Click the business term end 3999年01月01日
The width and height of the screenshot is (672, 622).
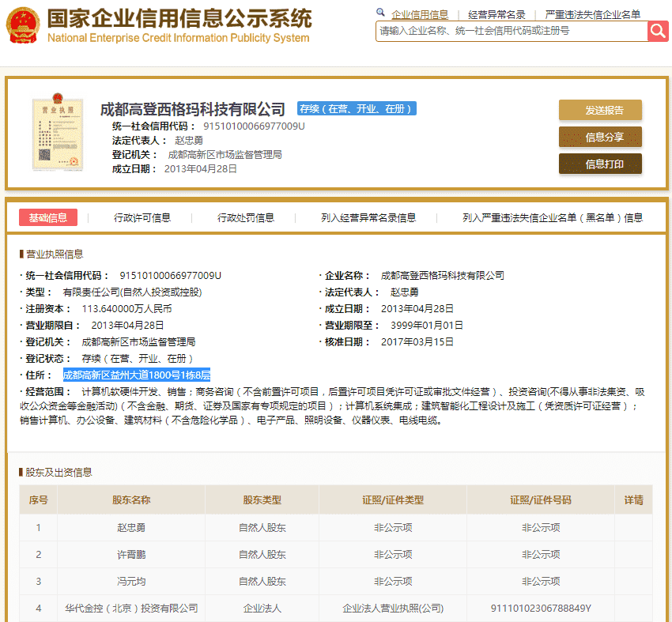point(426,325)
